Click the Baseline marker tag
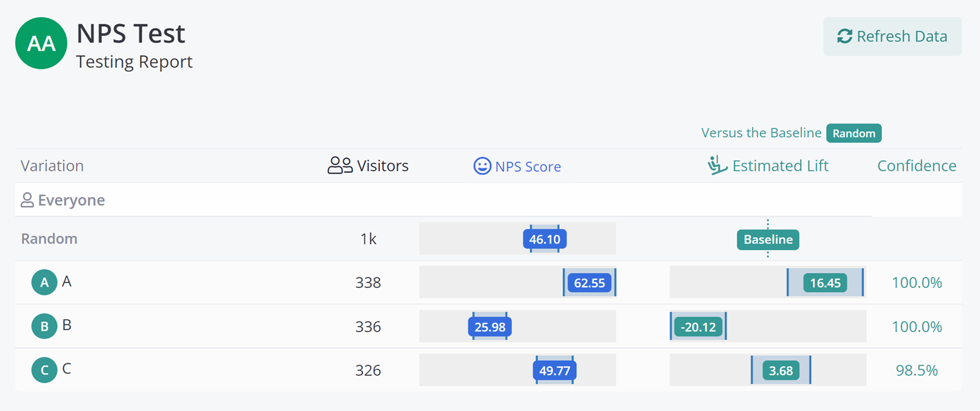This screenshot has width=980, height=411. click(x=768, y=239)
